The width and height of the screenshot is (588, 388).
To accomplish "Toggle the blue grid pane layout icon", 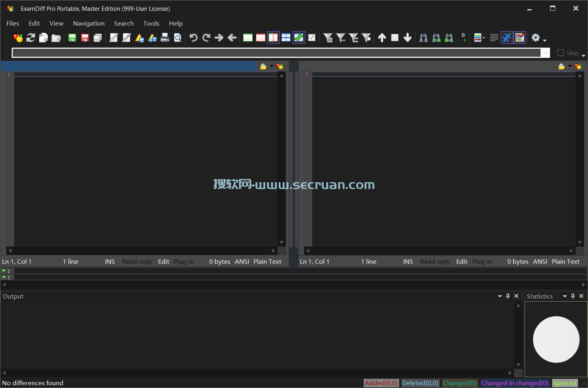I will pos(286,38).
